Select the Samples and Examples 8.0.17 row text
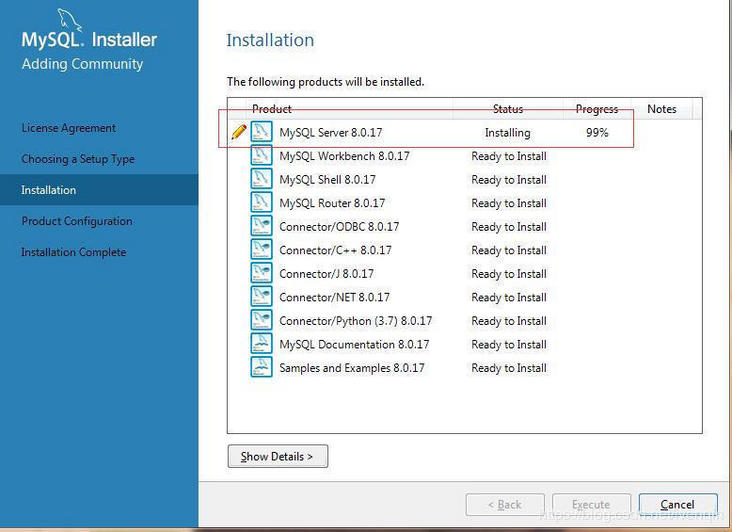 [x=352, y=368]
